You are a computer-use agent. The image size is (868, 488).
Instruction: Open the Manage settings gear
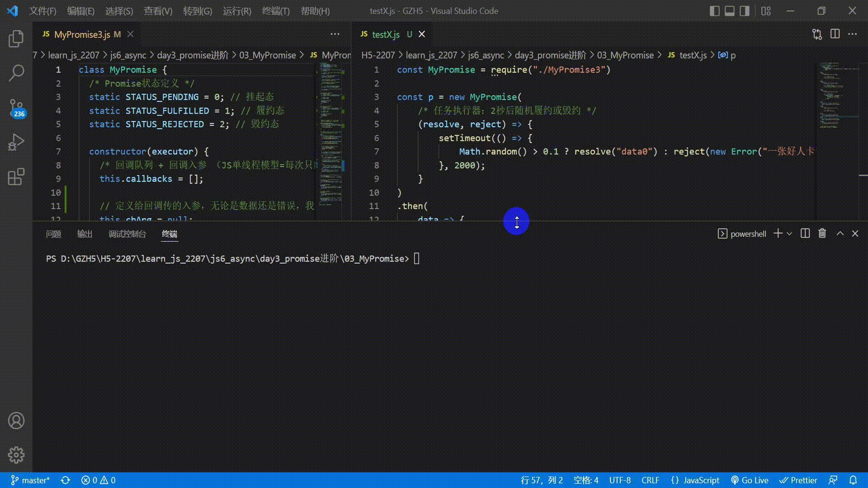point(16,455)
